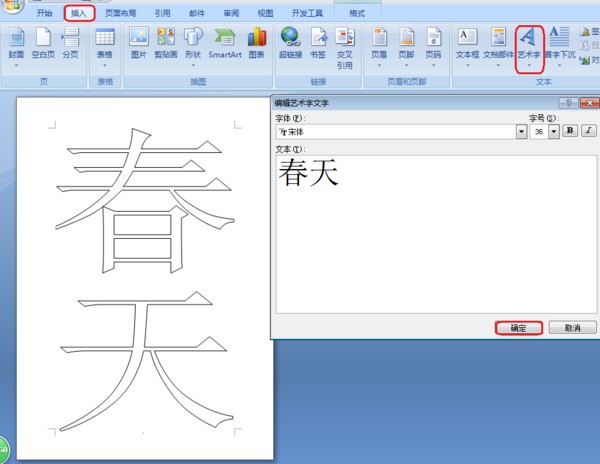Open the 剪贴画 clip art tool
This screenshot has height=464, width=600.
click(x=165, y=44)
